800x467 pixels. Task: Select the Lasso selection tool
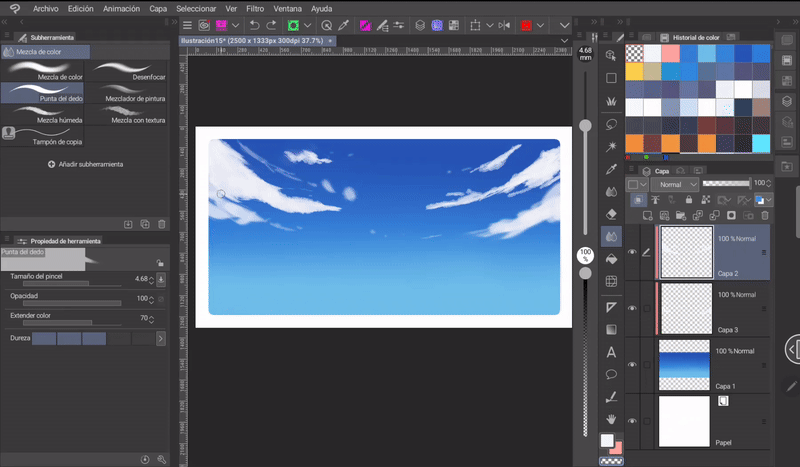611,124
